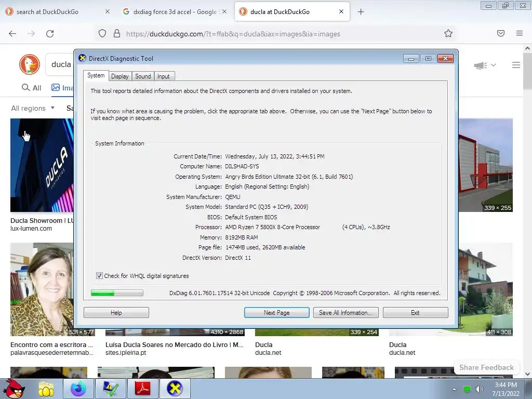Bookmark this page with star icon
Viewport: 532px width, 399px height.
448,33
